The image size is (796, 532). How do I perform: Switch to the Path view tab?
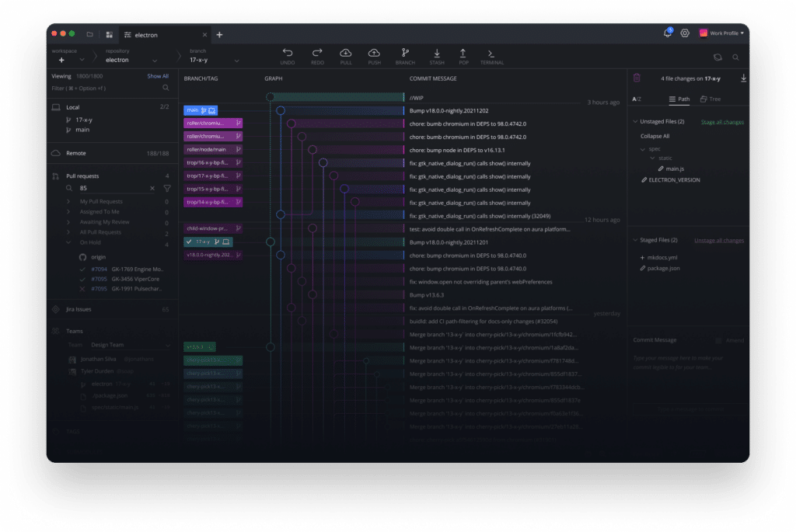coord(679,99)
